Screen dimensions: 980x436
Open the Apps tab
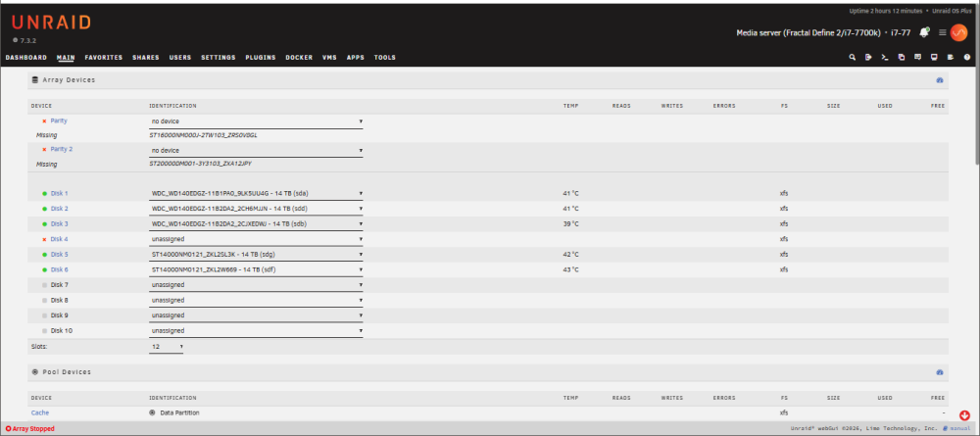[x=356, y=58]
